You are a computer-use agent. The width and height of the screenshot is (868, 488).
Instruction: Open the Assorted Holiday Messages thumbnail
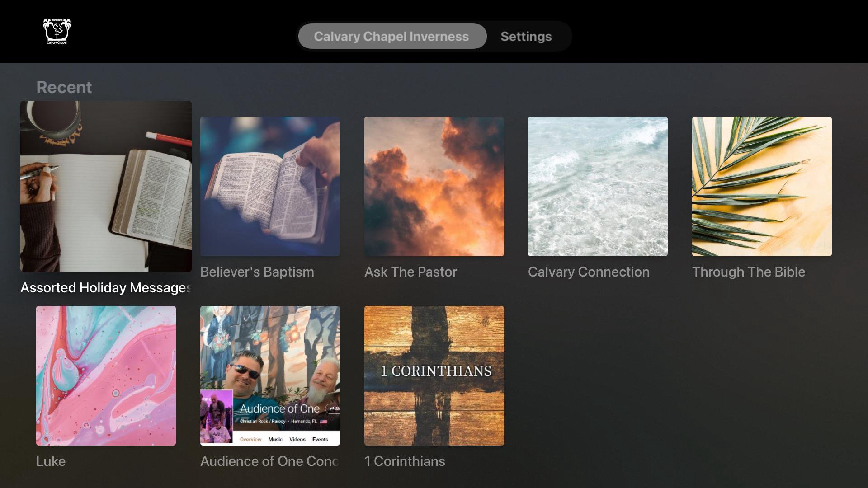(106, 186)
